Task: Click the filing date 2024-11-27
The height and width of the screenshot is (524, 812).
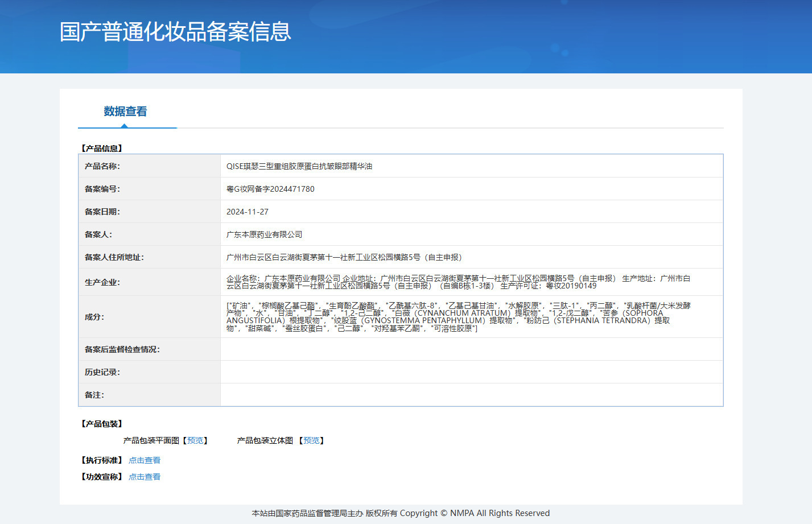Action: tap(248, 212)
